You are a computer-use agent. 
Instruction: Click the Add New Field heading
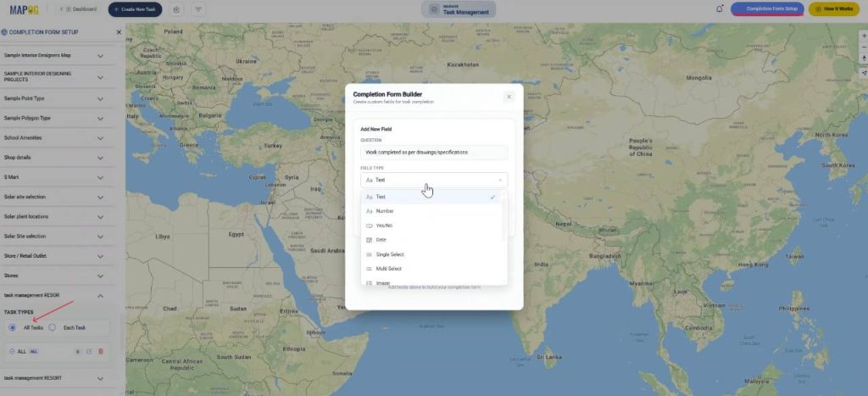pos(376,129)
